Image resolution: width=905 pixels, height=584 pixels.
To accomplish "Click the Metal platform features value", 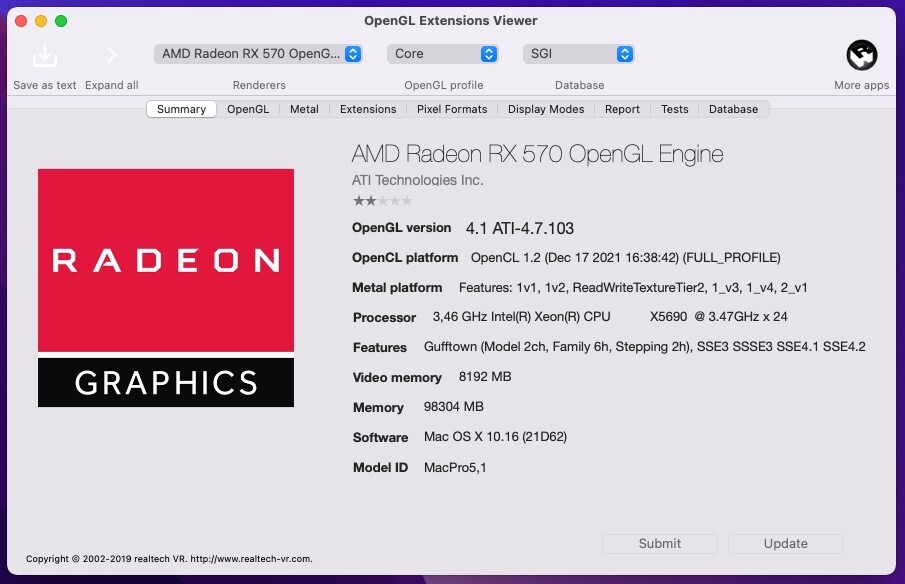I will coord(633,288).
